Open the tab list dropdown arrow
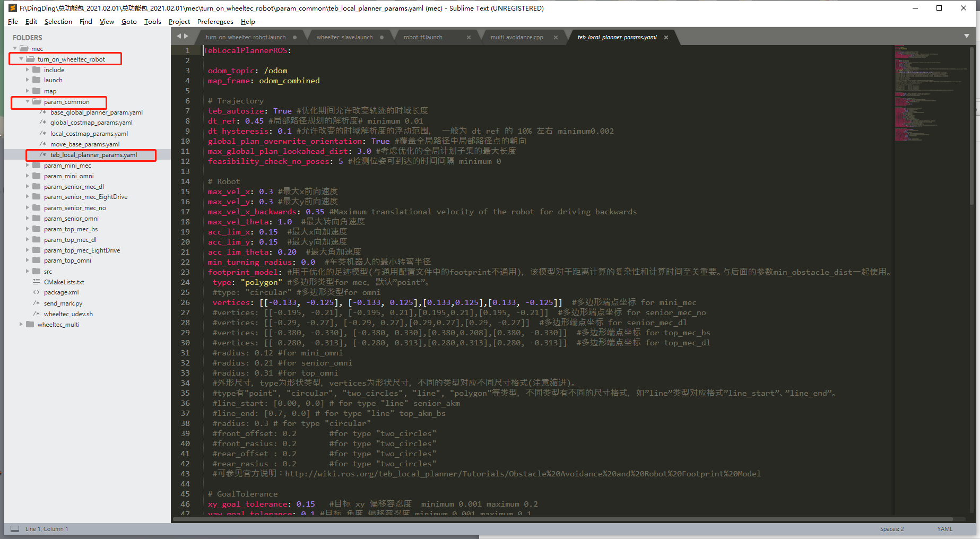980x539 pixels. (967, 36)
